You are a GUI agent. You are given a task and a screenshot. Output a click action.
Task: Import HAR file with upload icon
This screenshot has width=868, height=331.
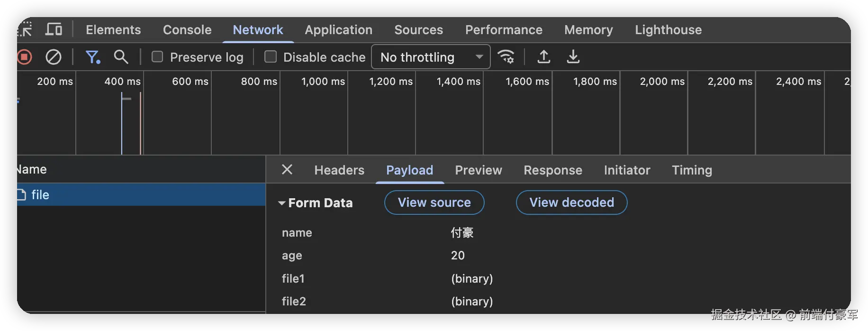544,57
